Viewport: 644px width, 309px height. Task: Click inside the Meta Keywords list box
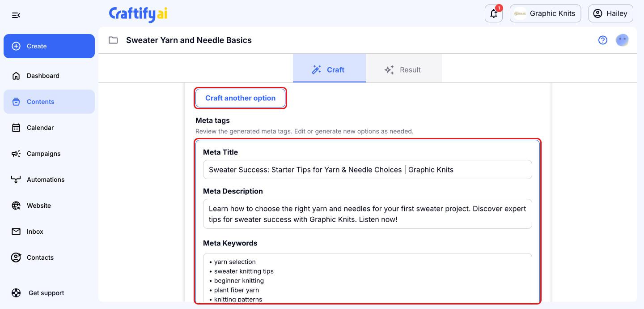[367, 279]
